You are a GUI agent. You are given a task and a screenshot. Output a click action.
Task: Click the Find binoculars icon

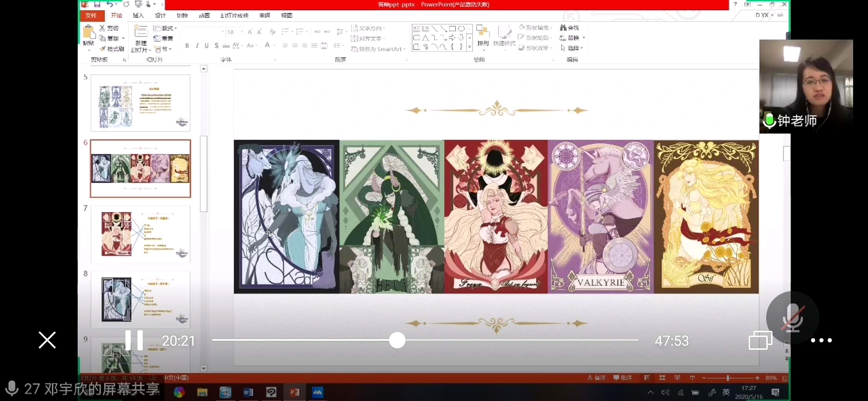pos(563,27)
